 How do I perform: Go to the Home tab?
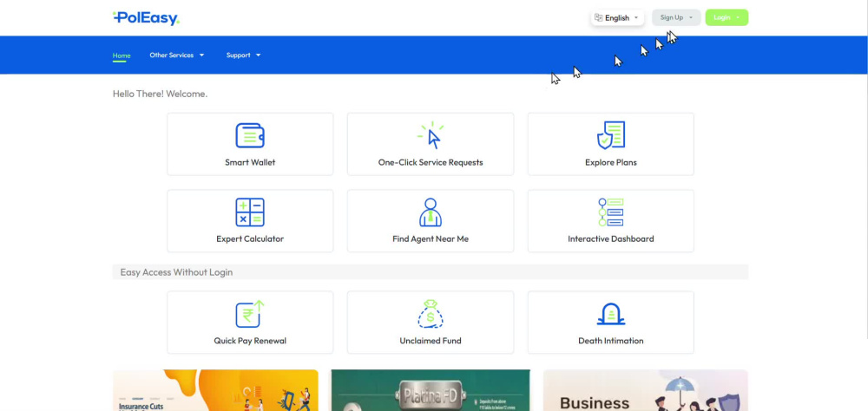tap(122, 55)
